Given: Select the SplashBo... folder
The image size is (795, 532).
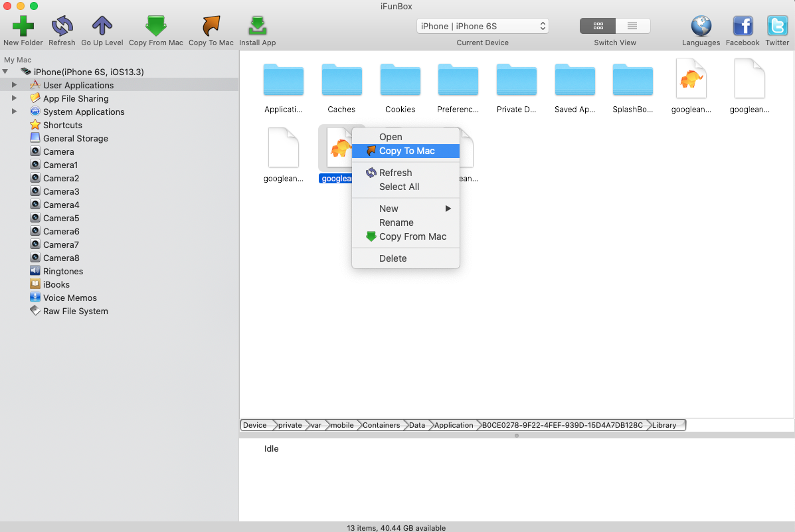Looking at the screenshot, I should (x=632, y=80).
